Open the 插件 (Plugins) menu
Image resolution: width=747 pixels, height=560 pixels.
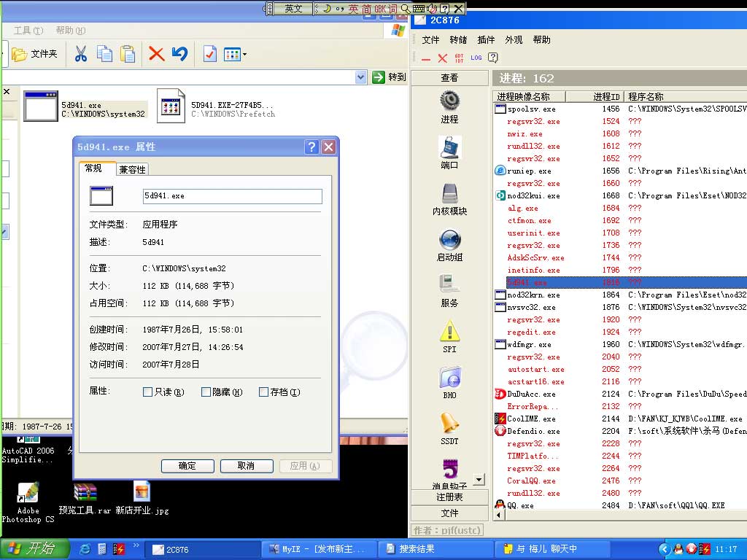coord(486,40)
